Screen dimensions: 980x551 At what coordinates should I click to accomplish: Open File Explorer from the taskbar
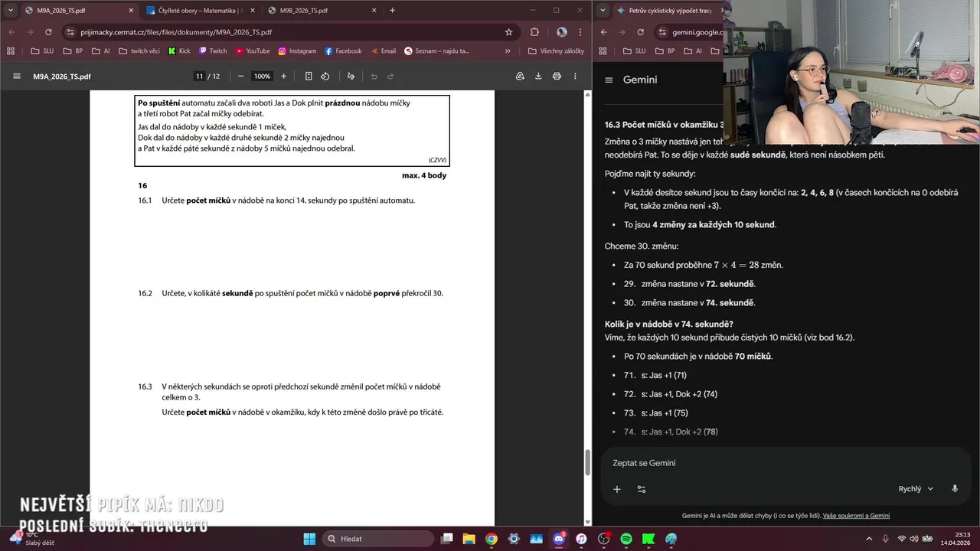[469, 539]
